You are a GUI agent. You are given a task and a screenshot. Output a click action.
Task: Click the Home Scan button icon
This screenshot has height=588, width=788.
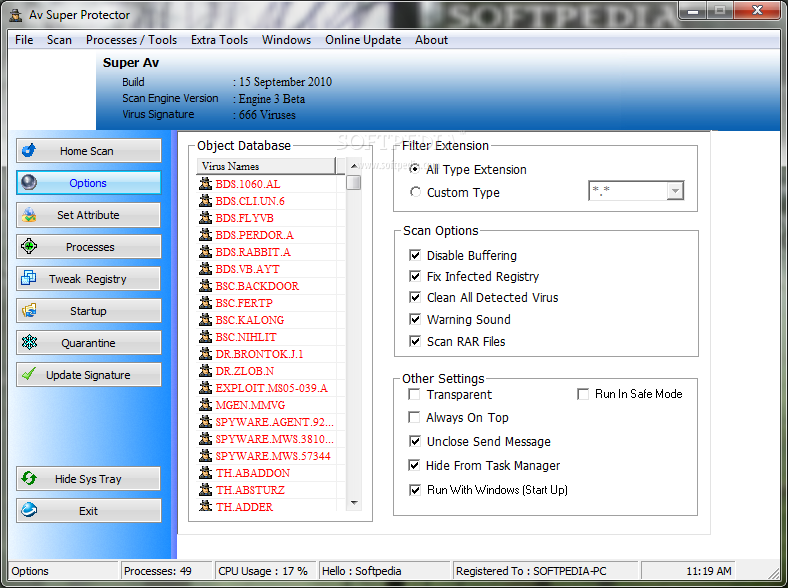pyautogui.click(x=29, y=150)
